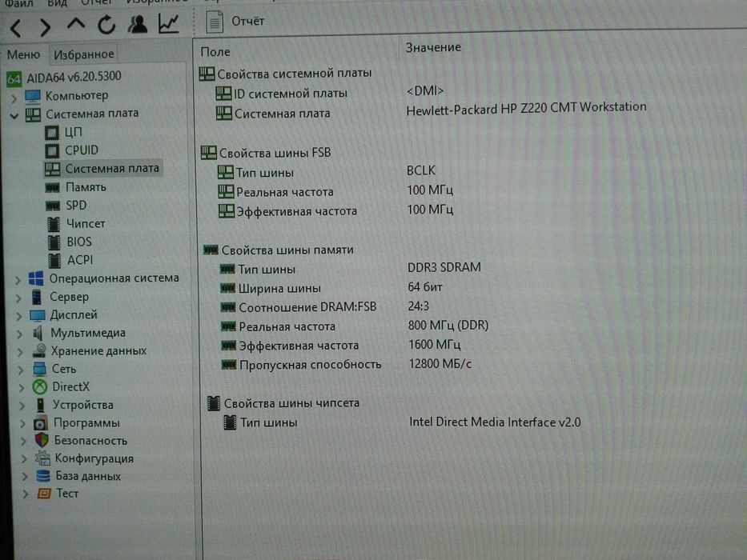Select the Ширина шины 64 бит row
Image resolution: width=747 pixels, height=560 pixels.
[x=331, y=288]
